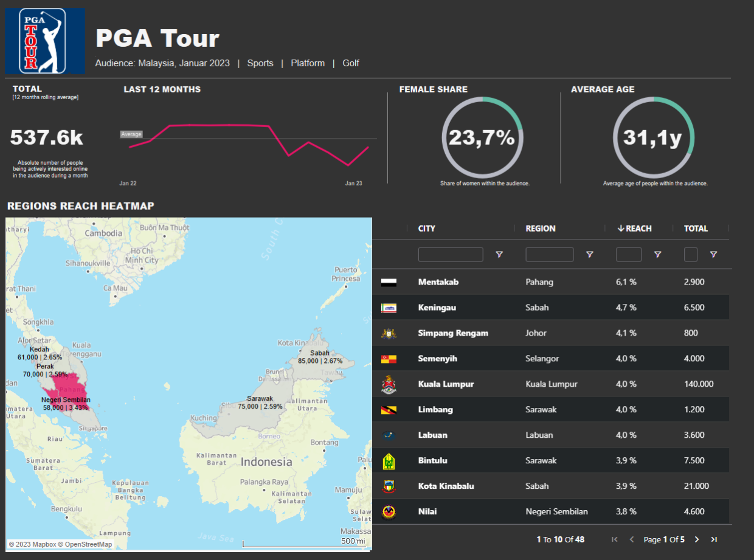Image resolution: width=754 pixels, height=560 pixels.
Task: Sort by the City column header
Action: [x=427, y=229]
